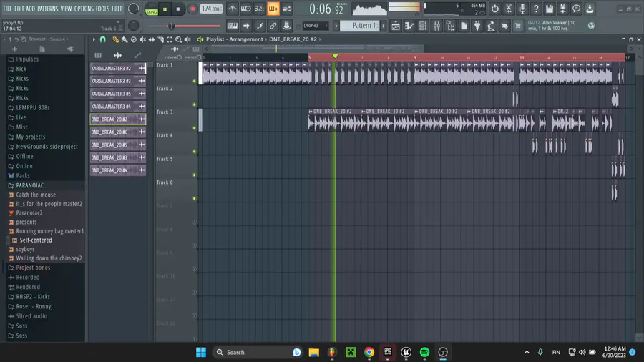The width and height of the screenshot is (644, 362).
Task: Open the PATTERNS menu
Action: (x=48, y=9)
